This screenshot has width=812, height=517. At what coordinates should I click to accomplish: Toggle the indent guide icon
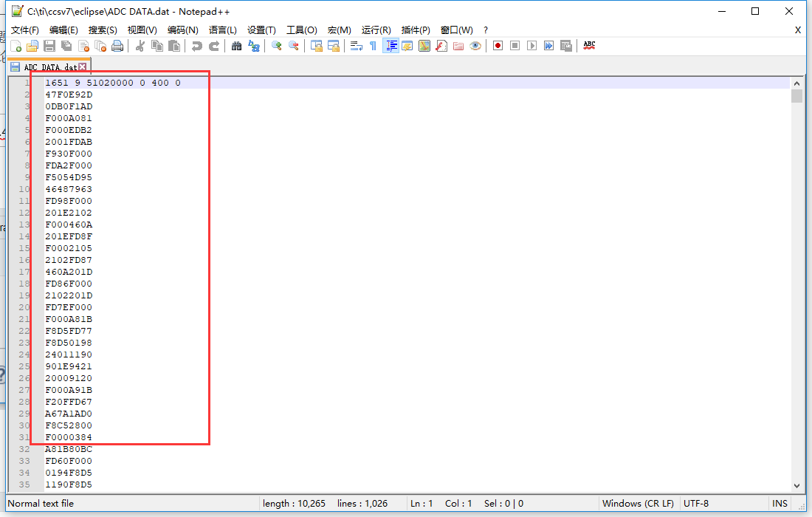390,46
